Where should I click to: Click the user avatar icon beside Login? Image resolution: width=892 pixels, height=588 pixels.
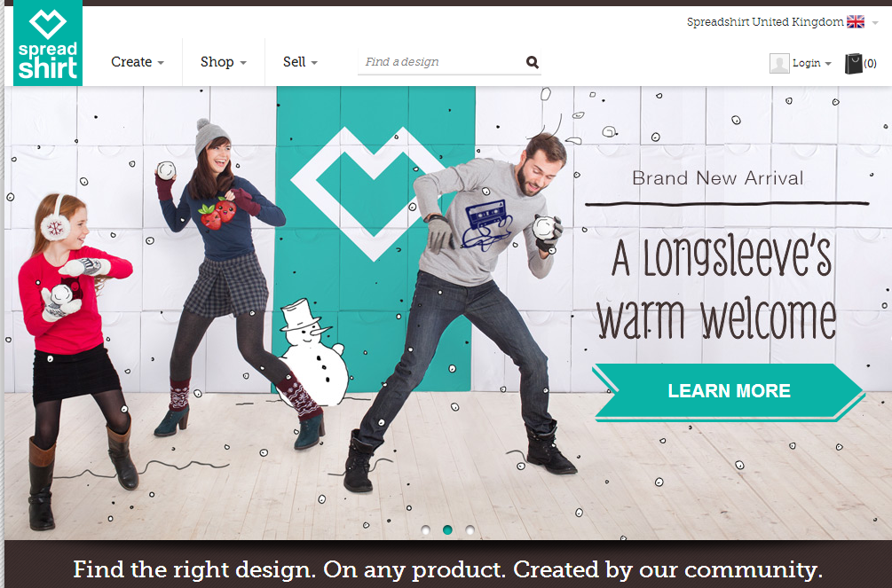click(x=778, y=63)
